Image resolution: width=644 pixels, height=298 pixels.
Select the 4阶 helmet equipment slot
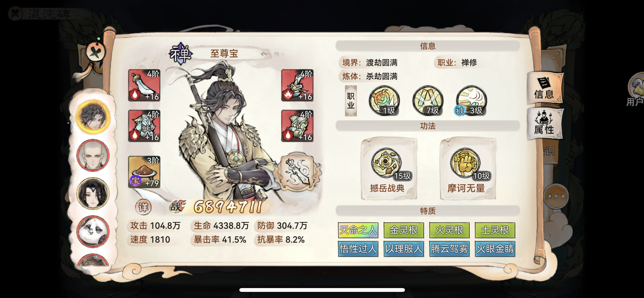(297, 126)
